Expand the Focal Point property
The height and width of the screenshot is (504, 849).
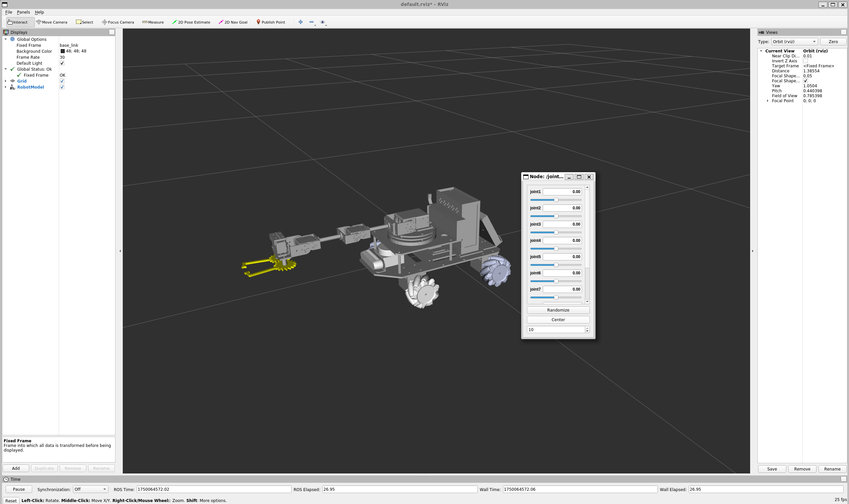(x=768, y=101)
